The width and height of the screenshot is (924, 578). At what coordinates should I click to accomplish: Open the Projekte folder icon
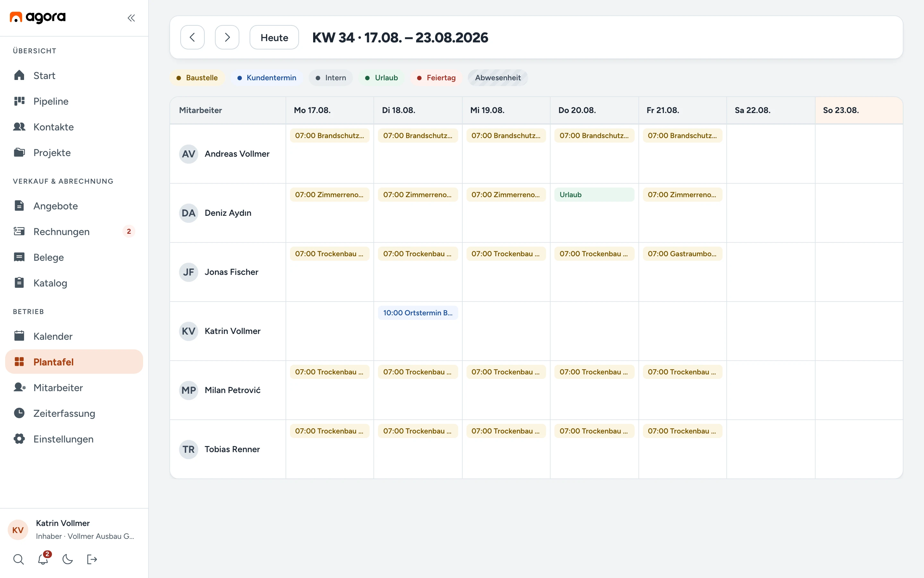(19, 152)
